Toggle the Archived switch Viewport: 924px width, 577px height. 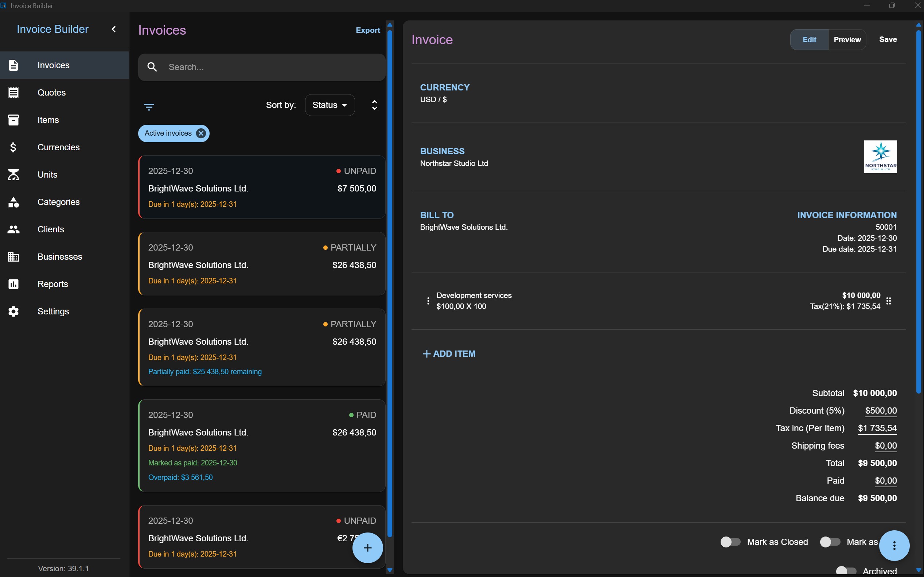coord(846,571)
